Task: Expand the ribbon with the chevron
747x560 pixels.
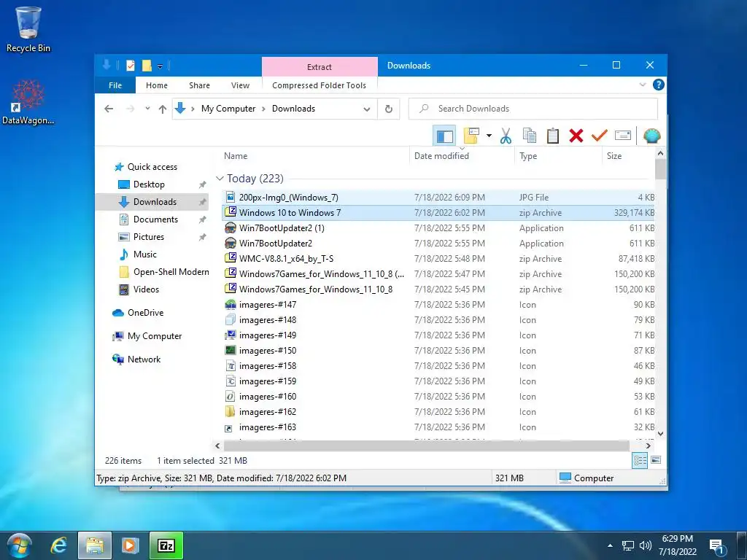Action: [x=643, y=85]
